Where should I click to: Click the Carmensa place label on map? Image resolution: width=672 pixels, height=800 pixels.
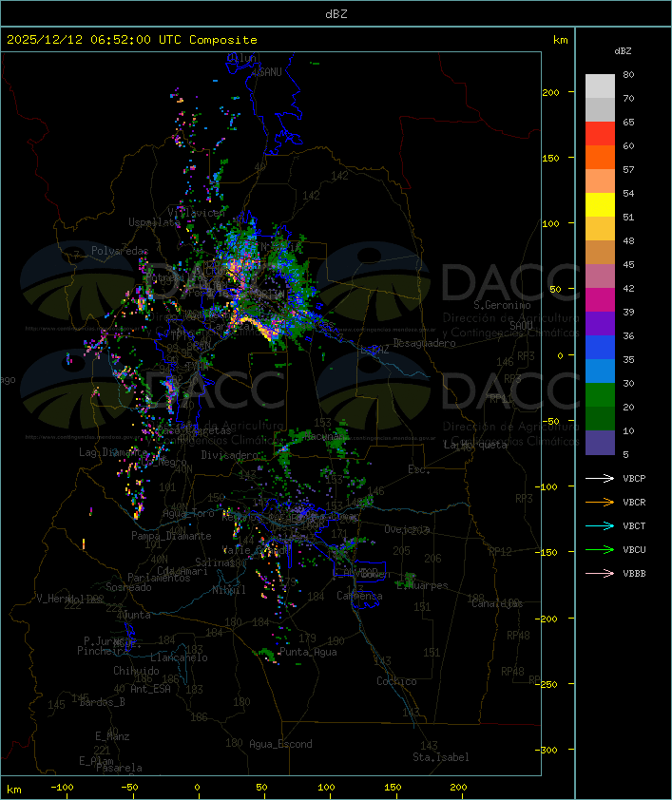click(x=359, y=596)
